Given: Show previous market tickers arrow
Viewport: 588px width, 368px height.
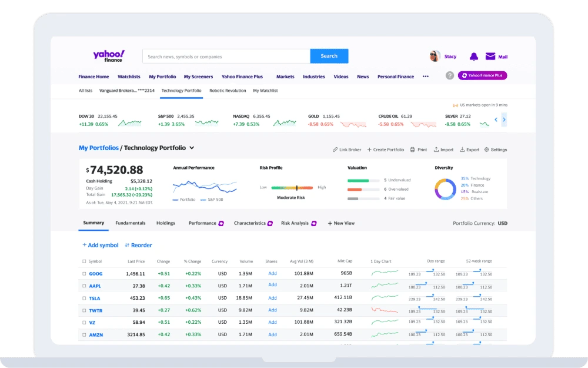Looking at the screenshot, I should coord(496,120).
